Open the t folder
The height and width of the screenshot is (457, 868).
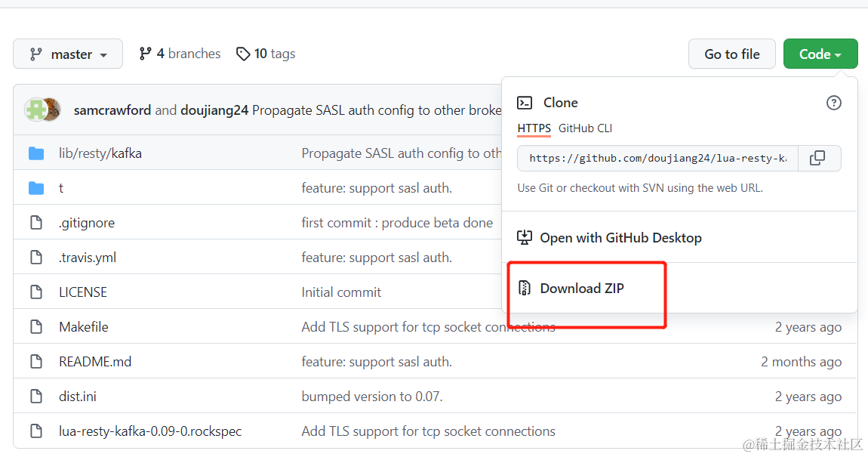click(x=61, y=188)
